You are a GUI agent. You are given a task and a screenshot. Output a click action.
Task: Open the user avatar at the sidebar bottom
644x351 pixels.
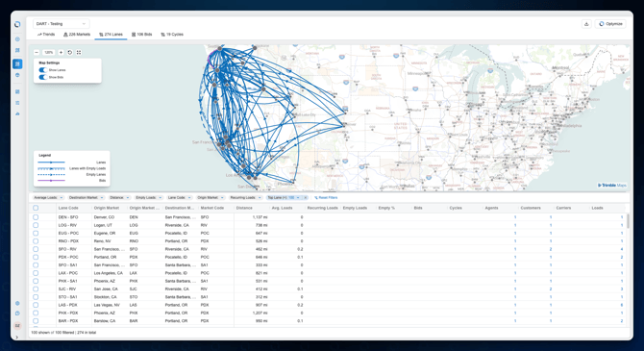coord(17,326)
